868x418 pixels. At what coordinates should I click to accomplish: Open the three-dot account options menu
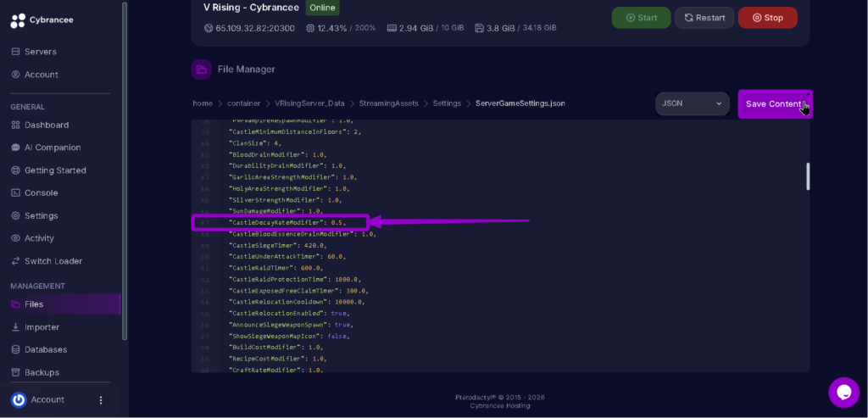coord(101,399)
